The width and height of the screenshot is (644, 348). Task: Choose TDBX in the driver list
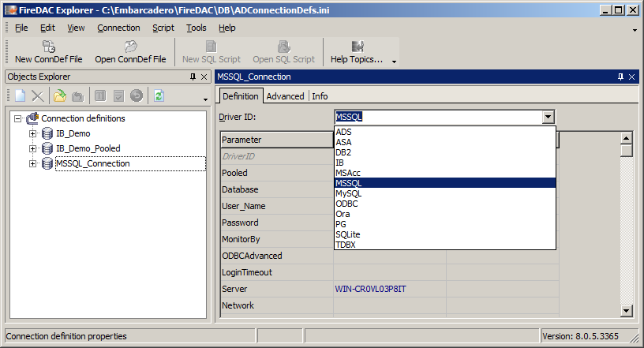[x=445, y=245]
